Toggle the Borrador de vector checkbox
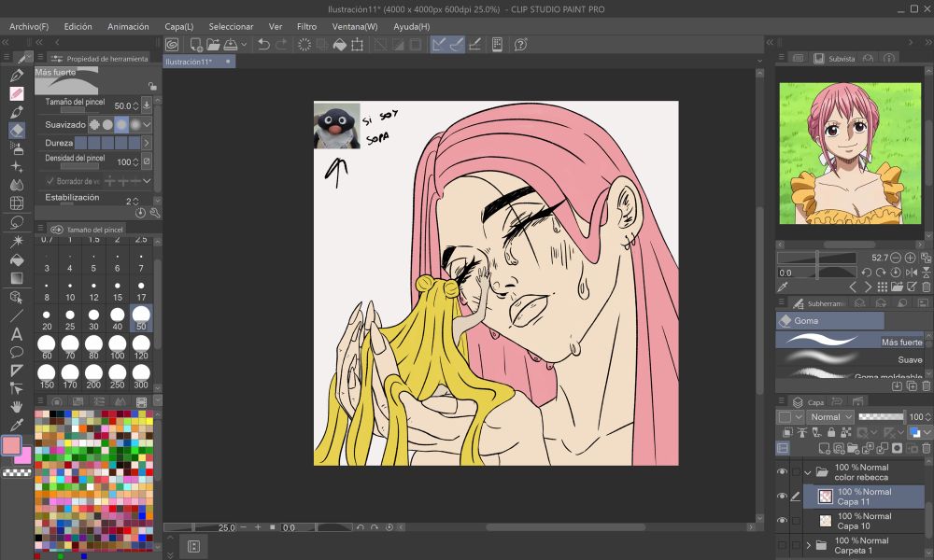This screenshot has width=934, height=560. tap(50, 181)
